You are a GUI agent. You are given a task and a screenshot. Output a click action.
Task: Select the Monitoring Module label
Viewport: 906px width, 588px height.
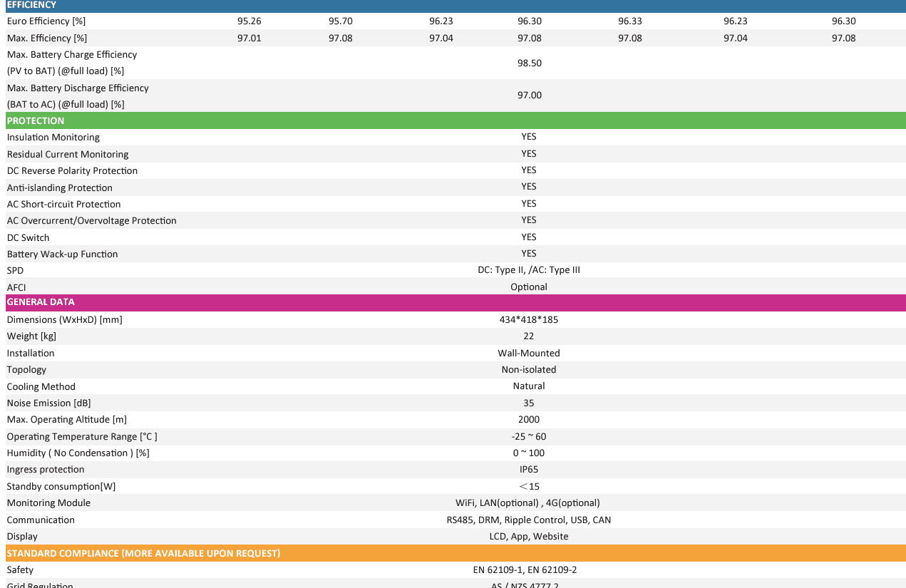point(49,502)
